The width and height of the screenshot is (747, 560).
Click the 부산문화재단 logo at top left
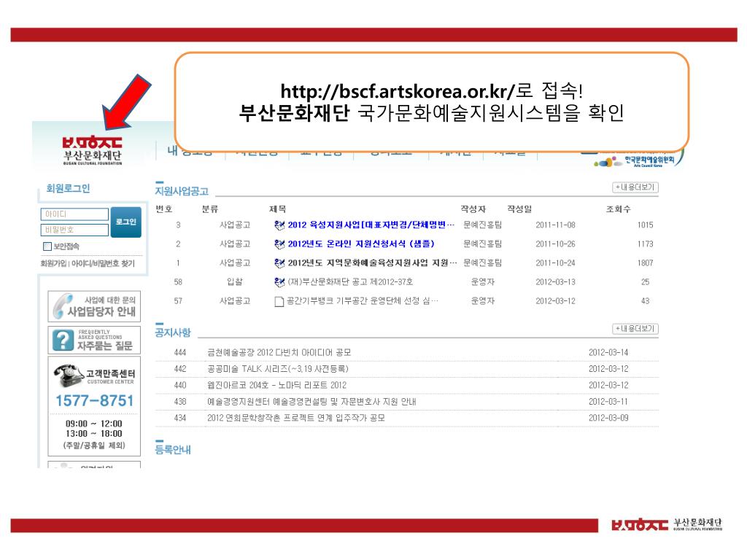tap(93, 151)
